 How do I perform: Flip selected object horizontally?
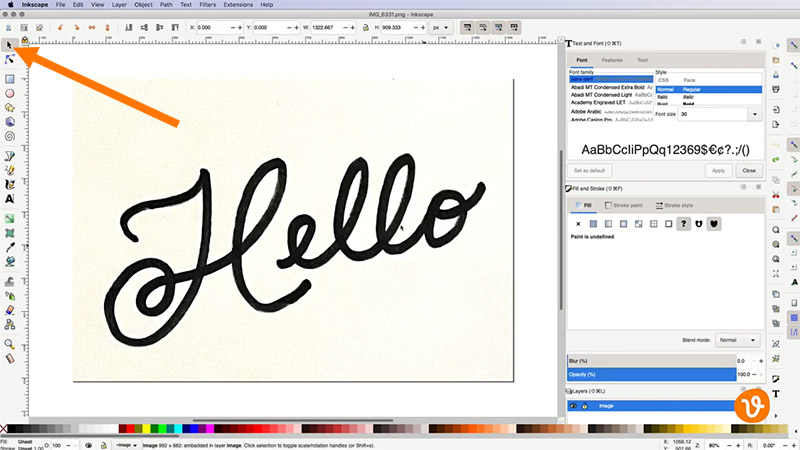tap(92, 28)
